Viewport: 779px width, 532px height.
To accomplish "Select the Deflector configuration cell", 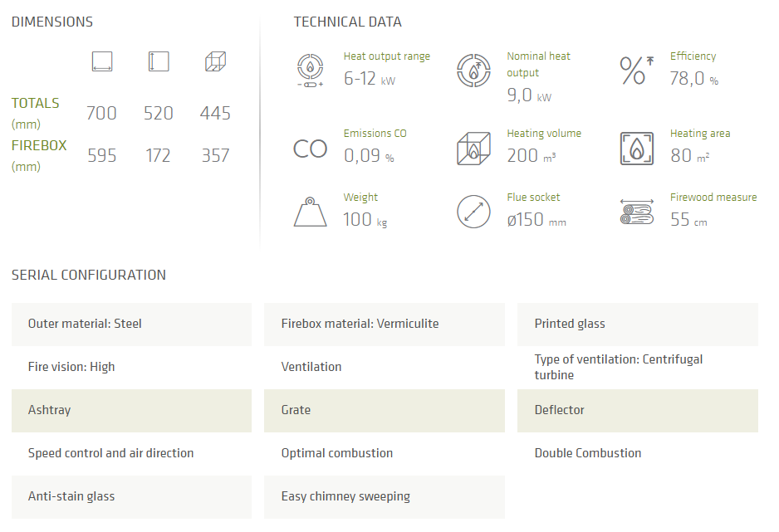I will point(637,410).
